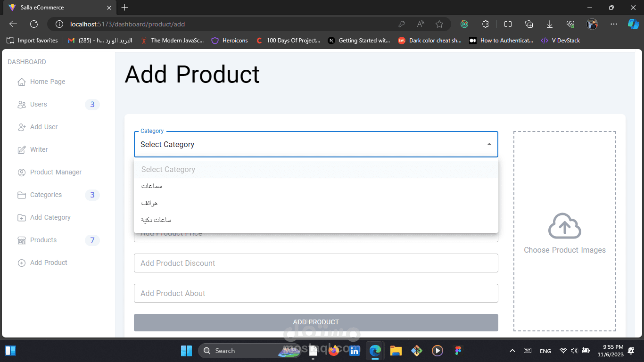Screen dimensions: 644x362
Task: Click the cloud upload icon
Action: pyautogui.click(x=564, y=226)
